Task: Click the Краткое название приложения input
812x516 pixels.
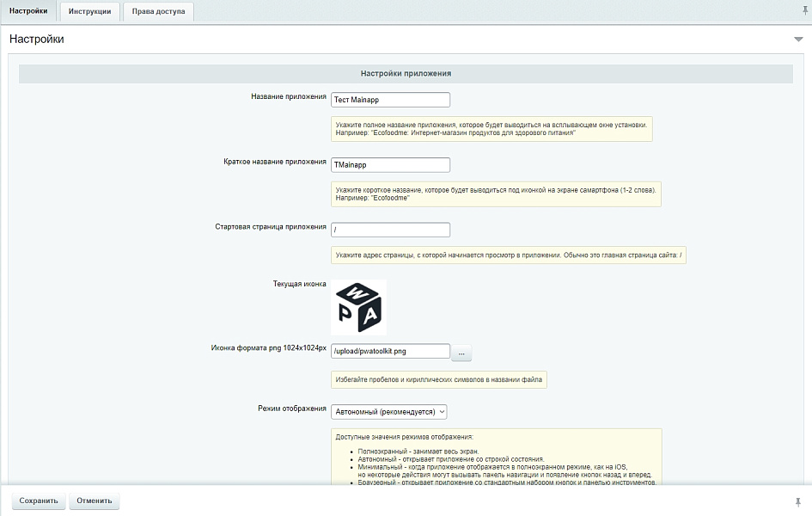Action: tap(390, 164)
